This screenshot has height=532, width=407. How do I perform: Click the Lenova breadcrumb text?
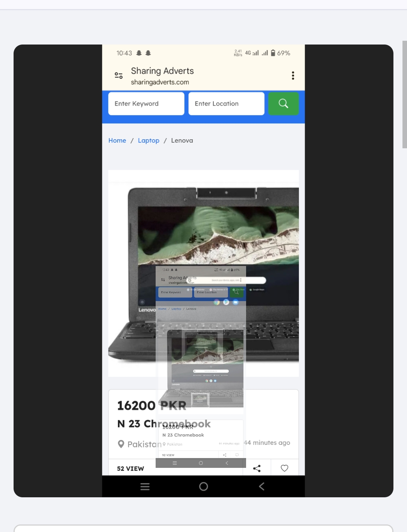[182, 140]
